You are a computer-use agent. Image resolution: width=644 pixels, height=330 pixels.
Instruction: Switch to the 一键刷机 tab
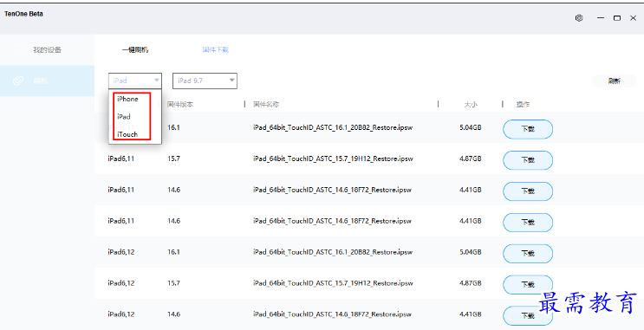pyautogui.click(x=135, y=50)
